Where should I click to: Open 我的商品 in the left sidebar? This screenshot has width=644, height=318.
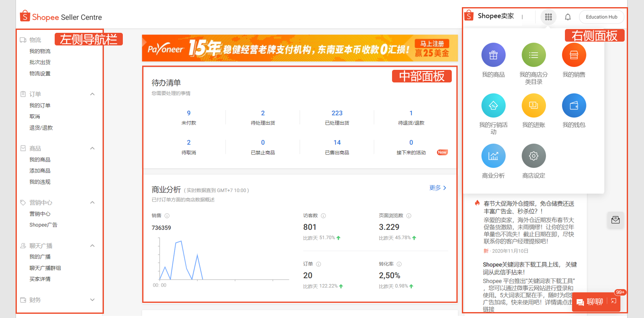40,160
